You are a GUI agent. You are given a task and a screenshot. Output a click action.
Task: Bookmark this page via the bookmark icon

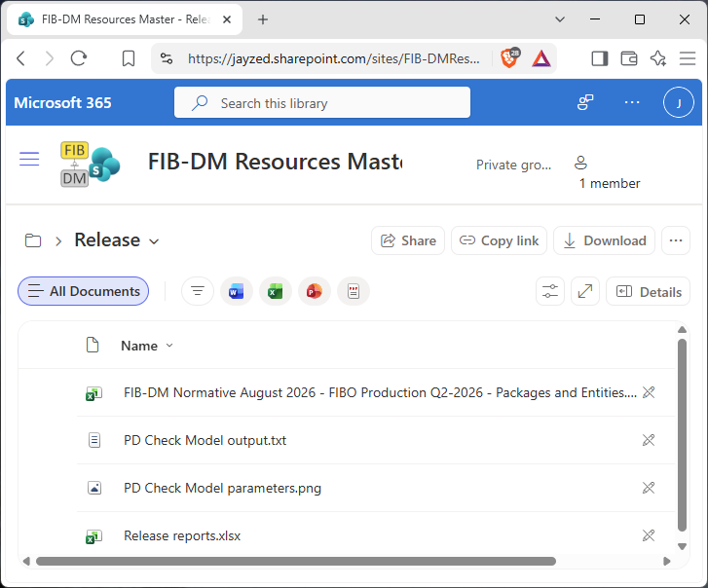(129, 58)
